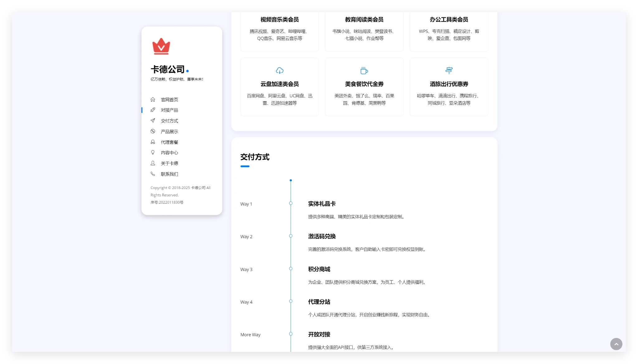This screenshot has width=638, height=364.
Task: Click the Way 3 timeline marker circle
Action: [x=291, y=269]
